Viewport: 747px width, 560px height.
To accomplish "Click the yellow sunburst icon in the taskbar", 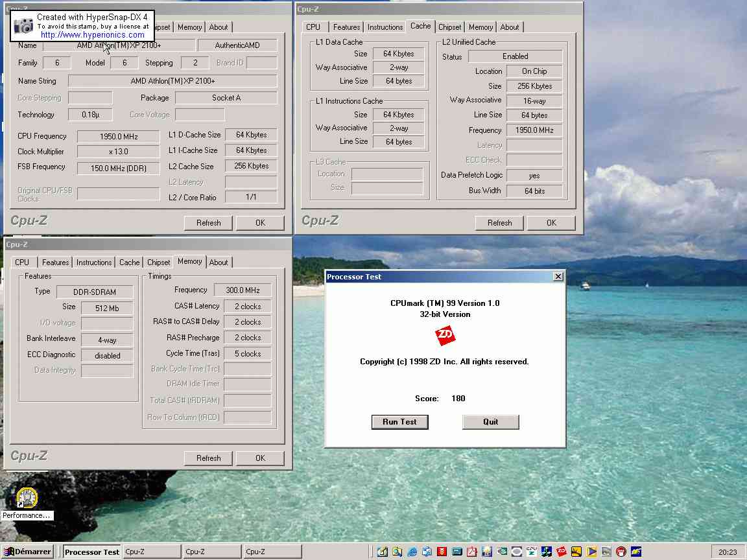I will [576, 552].
